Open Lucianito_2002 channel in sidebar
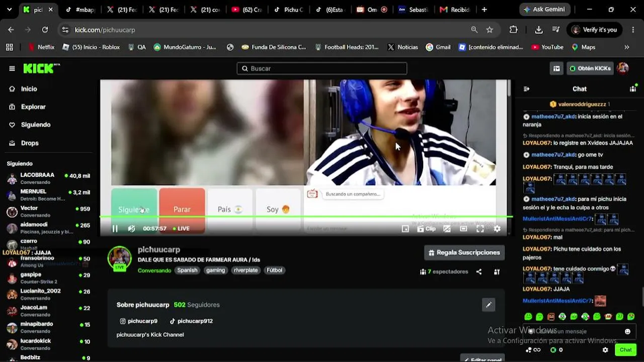Viewport: 644px width, 362px height. 48,295
